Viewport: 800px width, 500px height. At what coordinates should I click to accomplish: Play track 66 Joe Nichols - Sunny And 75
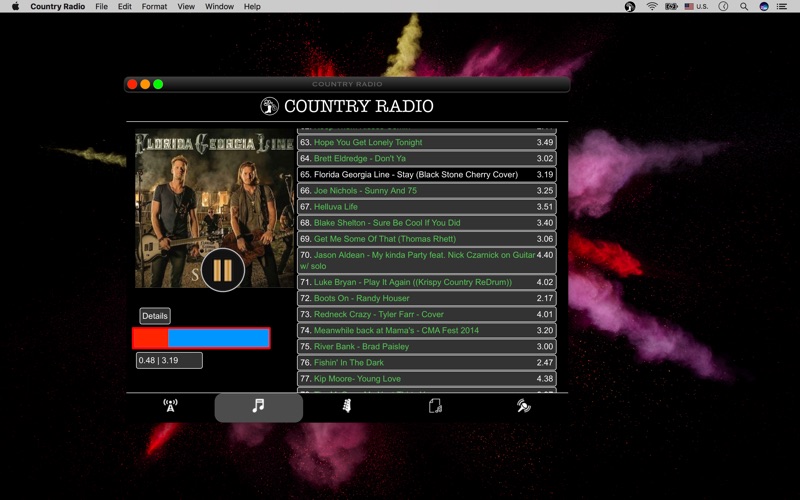click(x=427, y=190)
